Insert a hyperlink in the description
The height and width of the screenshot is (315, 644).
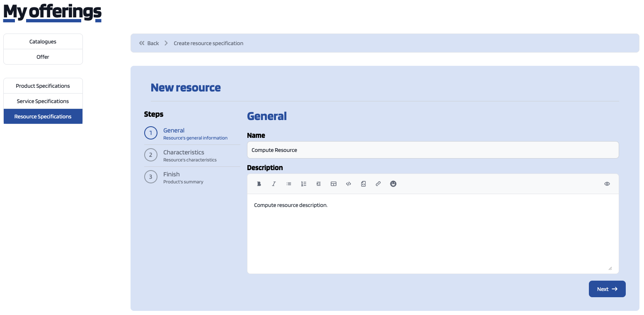pos(378,184)
